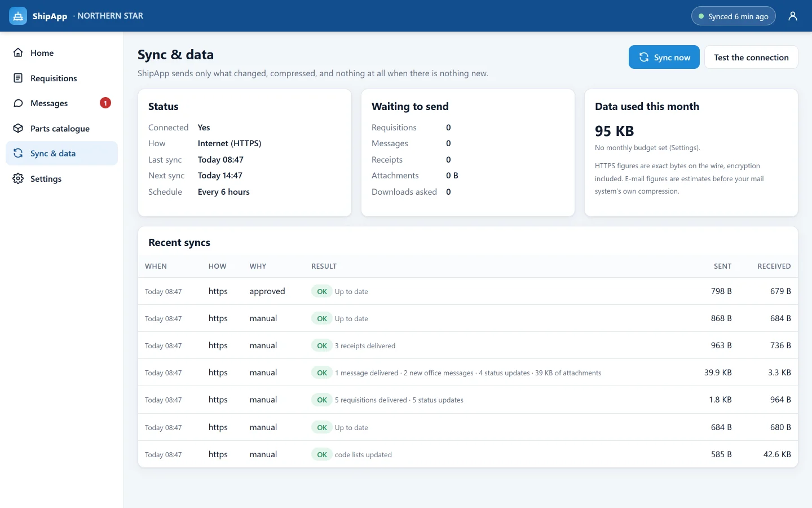
Task: Click the Requisitions document icon
Action: (18, 78)
